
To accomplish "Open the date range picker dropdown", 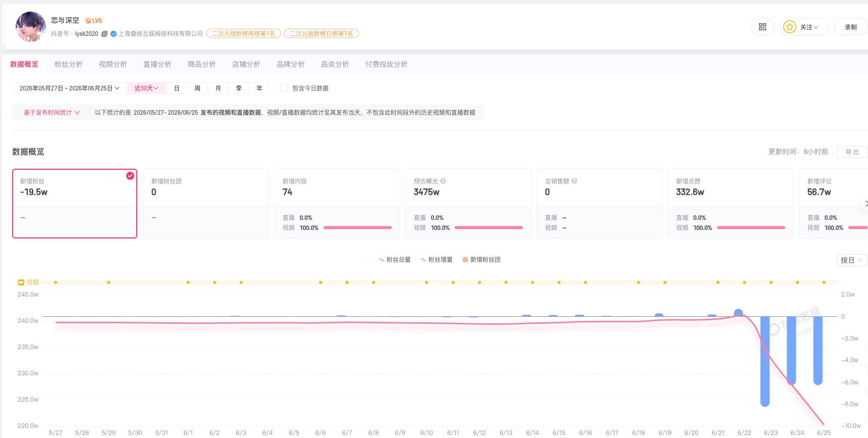I will (70, 88).
